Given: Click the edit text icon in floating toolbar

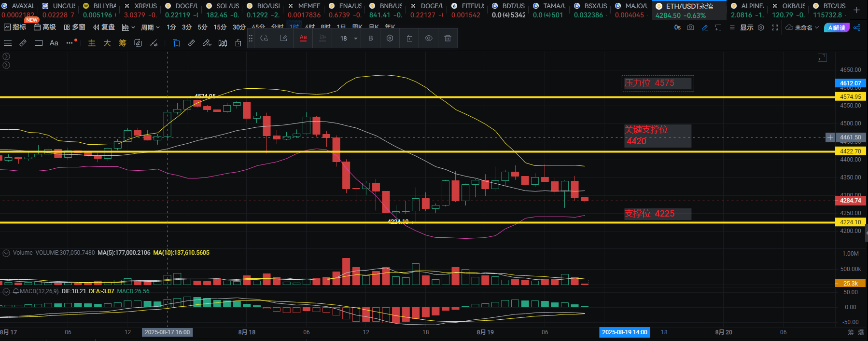Looking at the screenshot, I should (283, 38).
